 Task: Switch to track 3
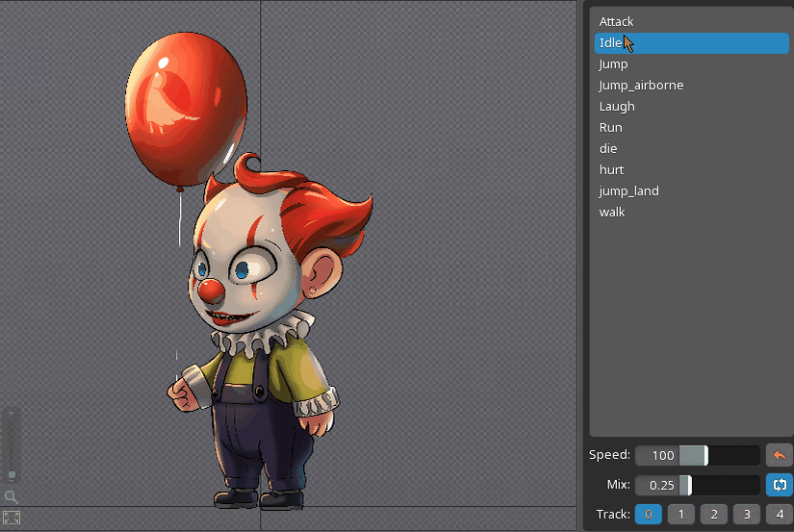747,515
